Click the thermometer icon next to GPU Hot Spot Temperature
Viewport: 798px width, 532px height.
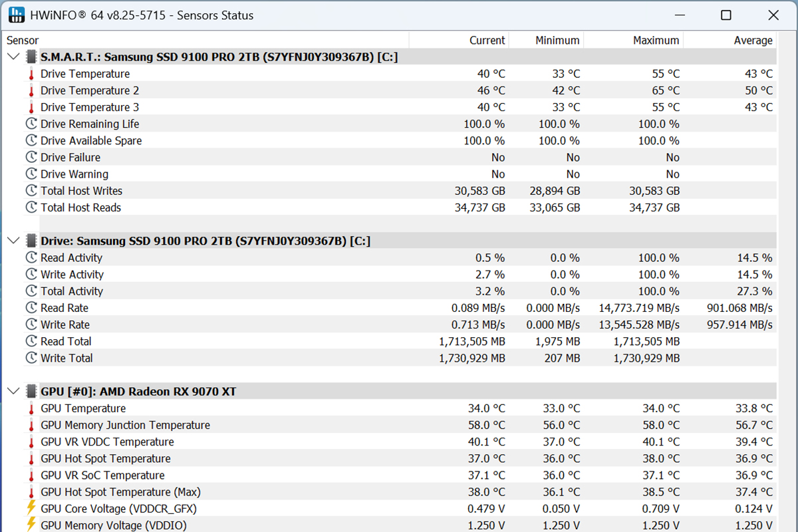(x=31, y=459)
